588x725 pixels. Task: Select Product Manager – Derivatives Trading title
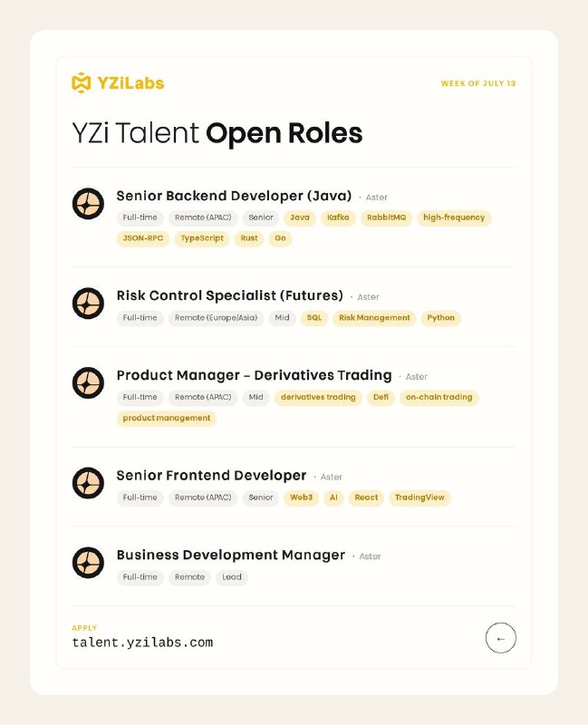[254, 375]
